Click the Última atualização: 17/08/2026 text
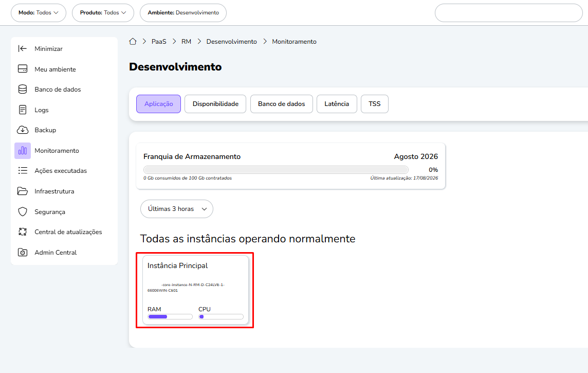The width and height of the screenshot is (588, 373). coord(404,178)
